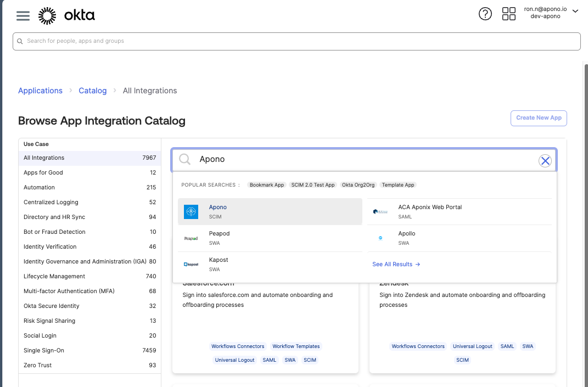588x387 pixels.
Task: Filter by Zero Trust use case
Action: coord(38,365)
